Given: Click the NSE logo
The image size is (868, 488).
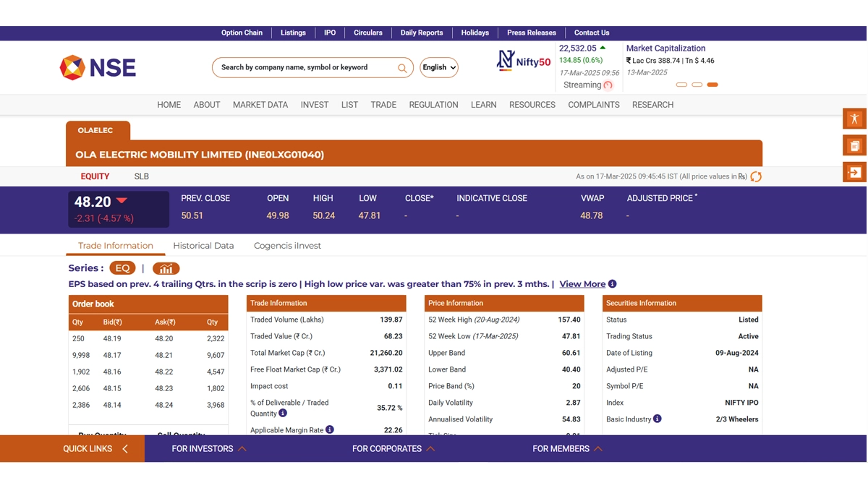Looking at the screenshot, I should click(98, 67).
